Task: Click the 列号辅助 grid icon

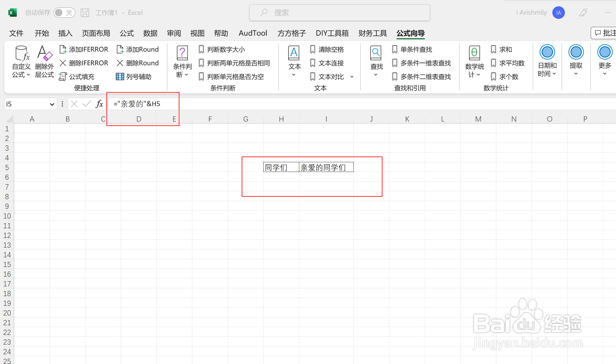Action: (120, 77)
